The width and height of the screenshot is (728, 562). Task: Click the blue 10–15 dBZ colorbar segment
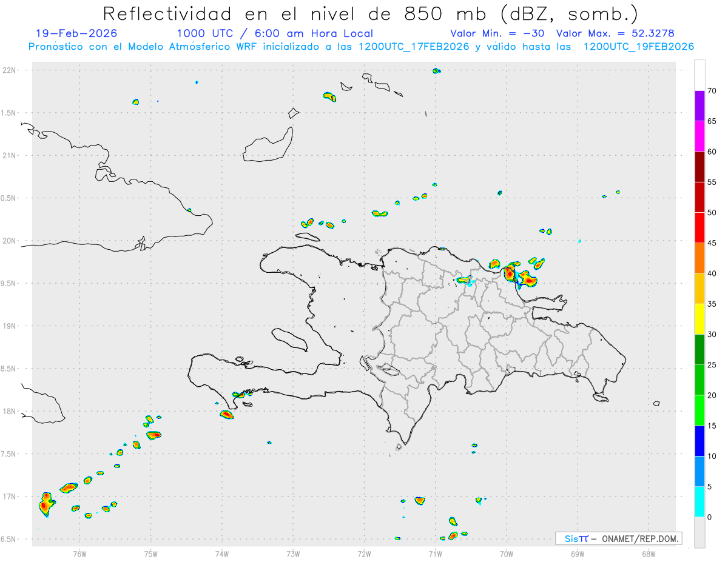(x=699, y=441)
